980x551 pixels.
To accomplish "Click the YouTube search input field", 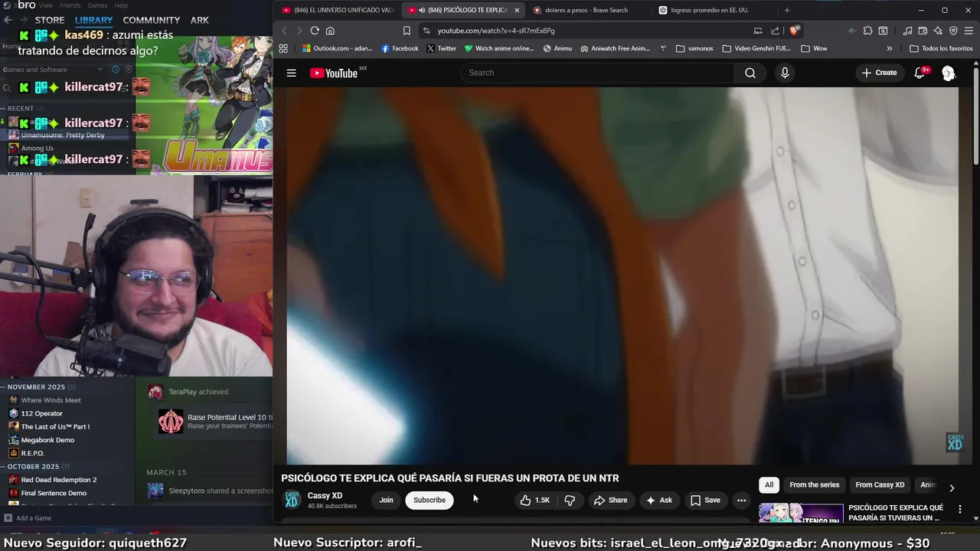I will 597,73.
